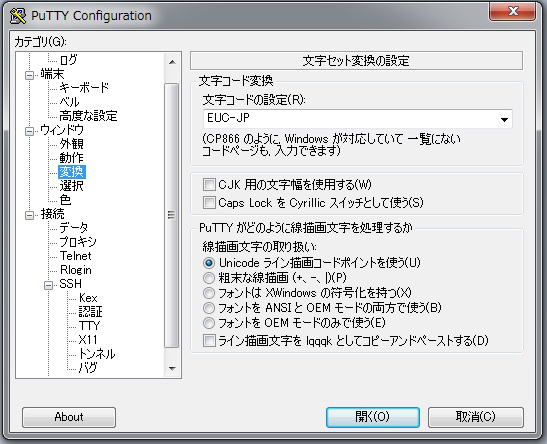The height and width of the screenshot is (444, 547).
Task: Select 外観 in category tree
Action: [71, 144]
